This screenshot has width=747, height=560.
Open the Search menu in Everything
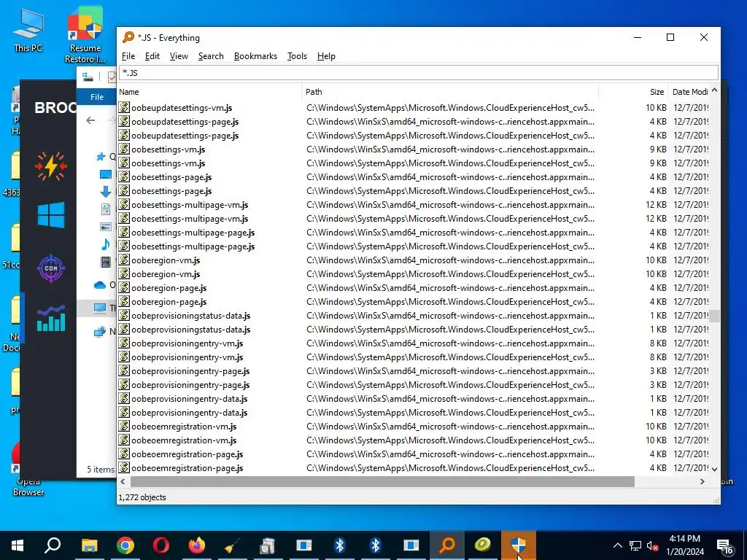pos(211,56)
